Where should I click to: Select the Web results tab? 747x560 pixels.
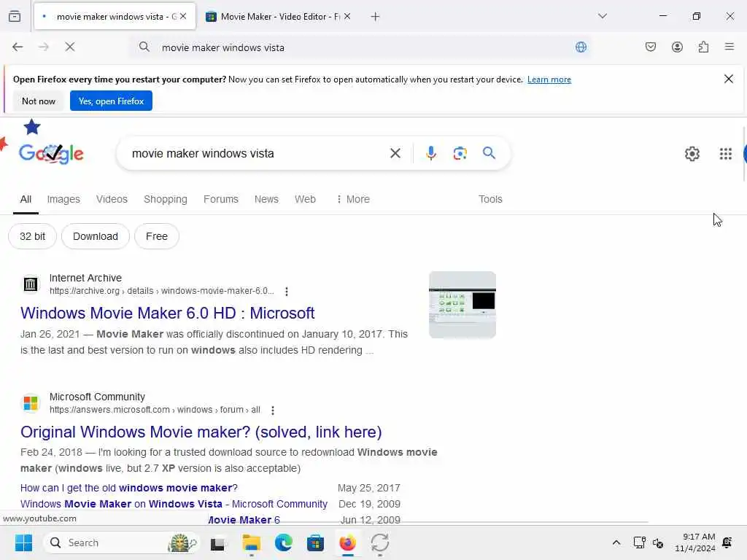(305, 199)
